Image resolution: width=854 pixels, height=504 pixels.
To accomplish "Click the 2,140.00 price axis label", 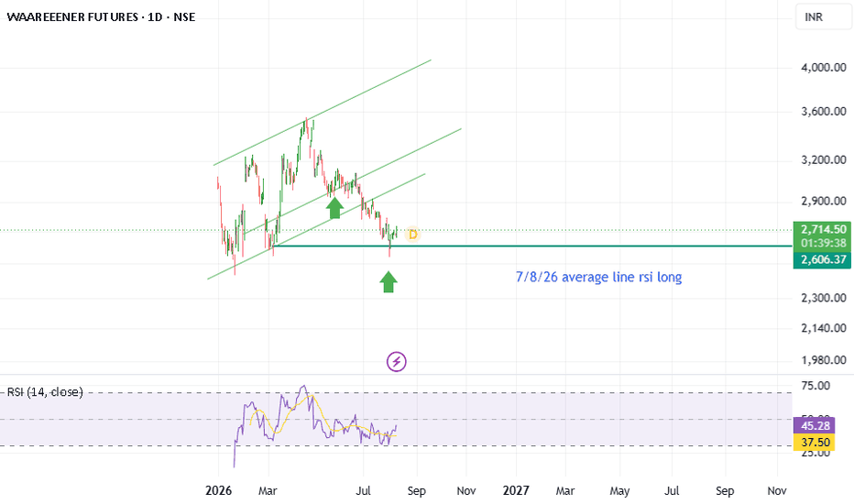I will pos(824,328).
